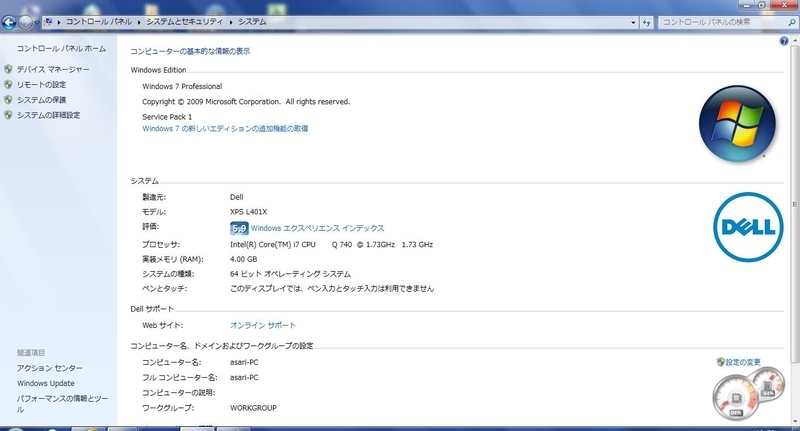Open オンライン サポート website link

[263, 325]
